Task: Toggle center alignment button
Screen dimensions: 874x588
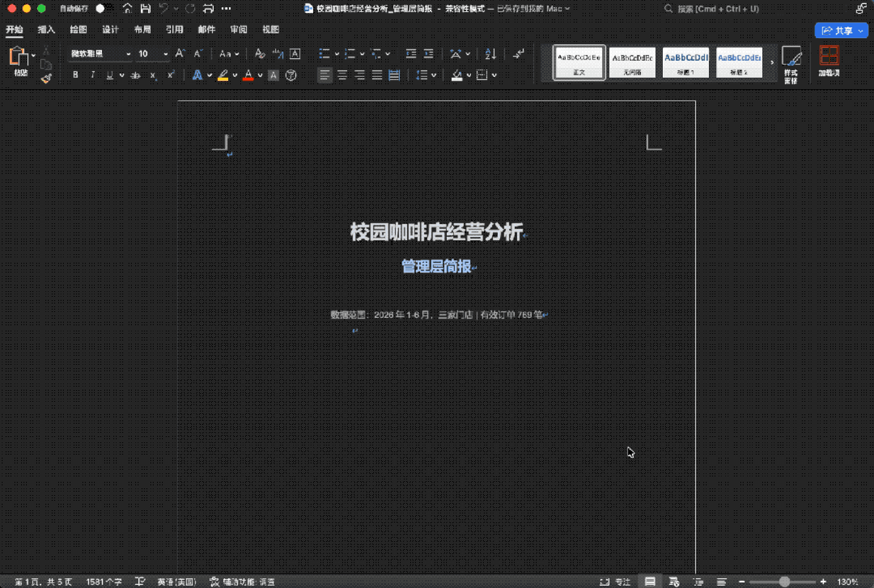Action: pyautogui.click(x=342, y=75)
